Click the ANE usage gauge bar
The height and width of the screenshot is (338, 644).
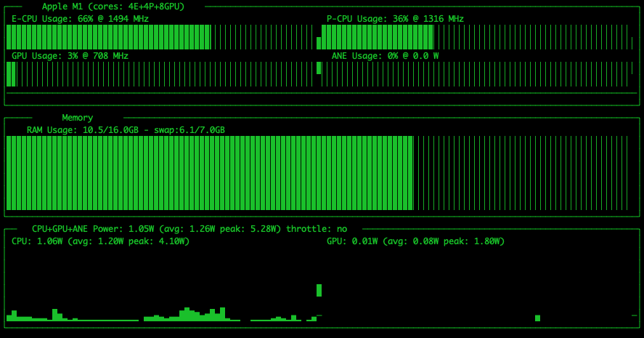pyautogui.click(x=475, y=74)
